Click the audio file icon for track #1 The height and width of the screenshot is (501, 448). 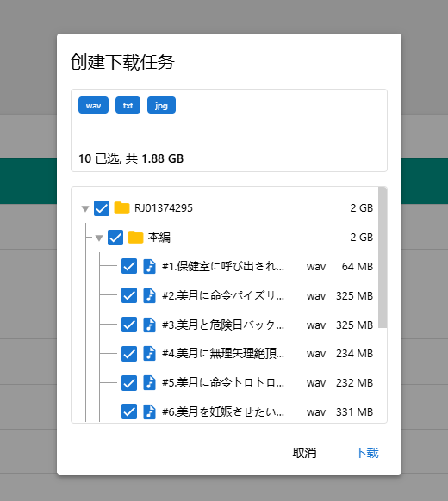149,267
